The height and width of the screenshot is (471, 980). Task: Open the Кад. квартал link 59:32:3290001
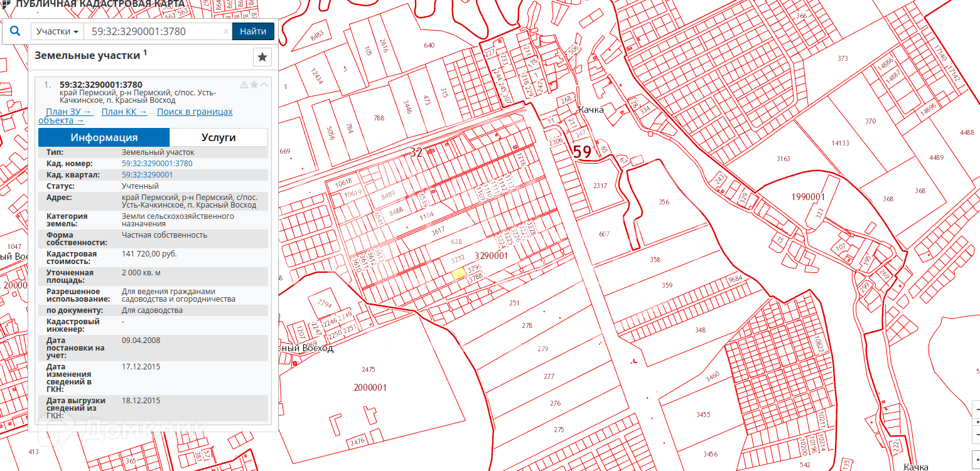(x=147, y=175)
